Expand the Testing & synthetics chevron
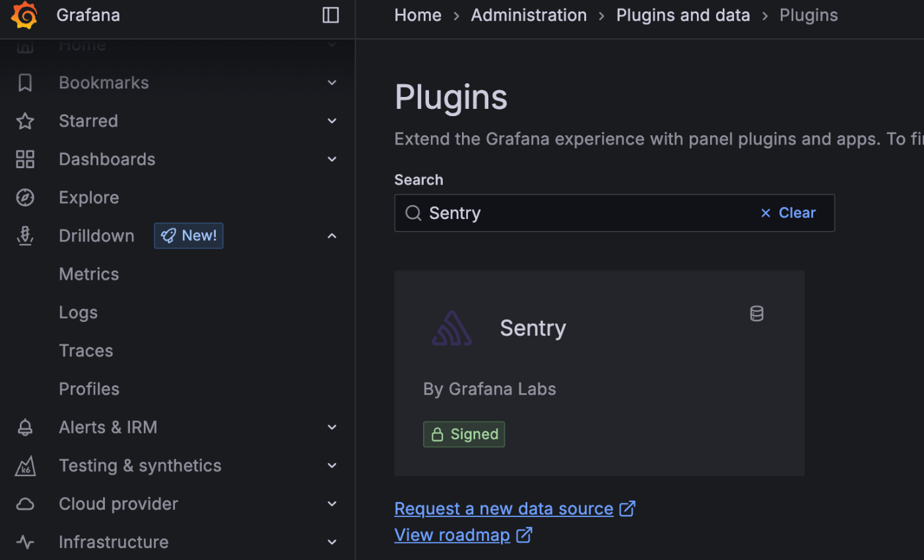924x560 pixels. pyautogui.click(x=332, y=466)
